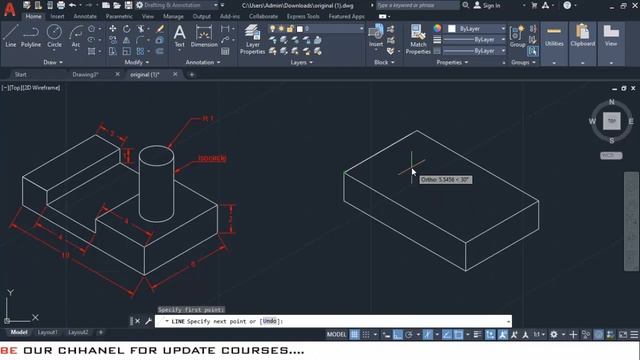
Task: Click the Copy tool in Modify panel
Action: click(113, 40)
